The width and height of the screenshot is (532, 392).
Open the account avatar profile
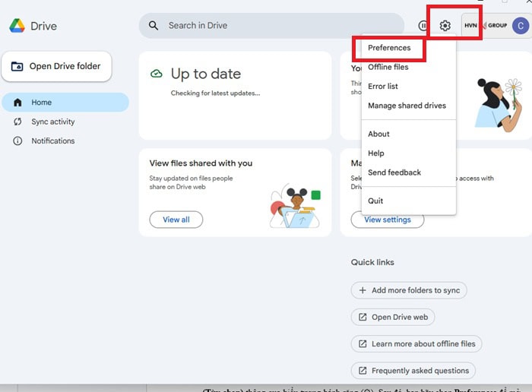(520, 26)
